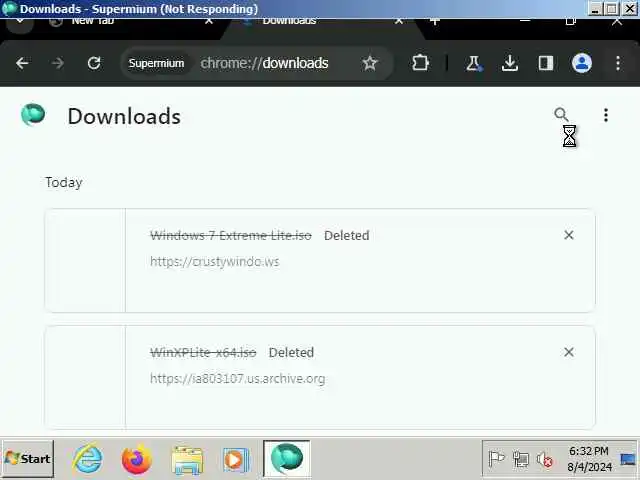Click the muted volume tray icon

(x=545, y=460)
